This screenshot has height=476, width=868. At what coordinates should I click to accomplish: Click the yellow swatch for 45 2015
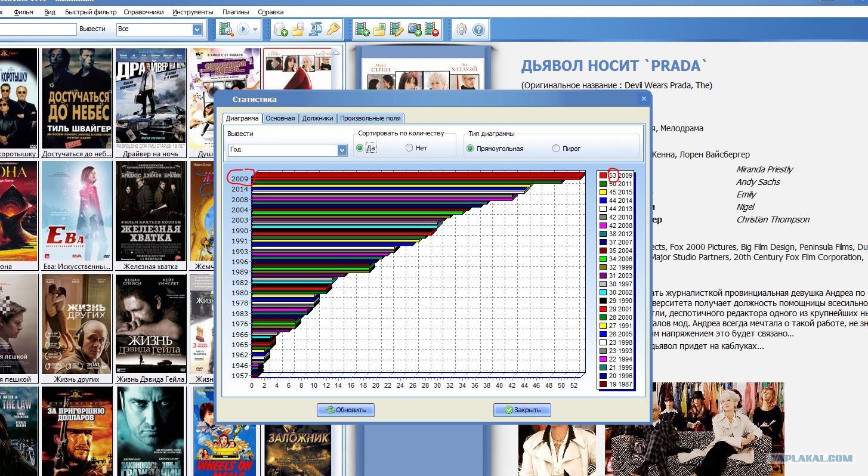tap(603, 192)
